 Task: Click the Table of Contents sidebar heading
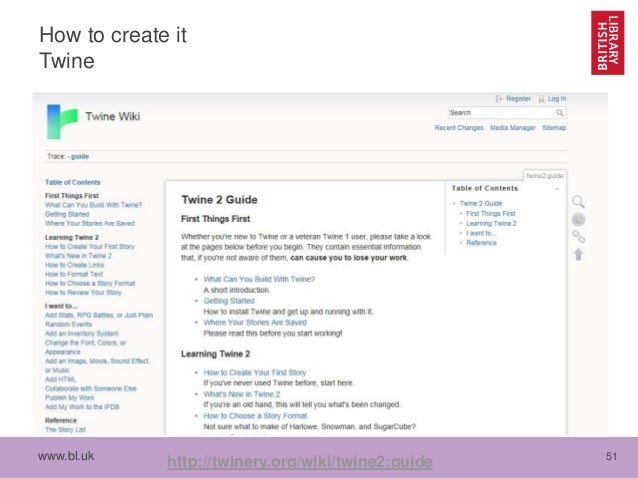pos(72,182)
